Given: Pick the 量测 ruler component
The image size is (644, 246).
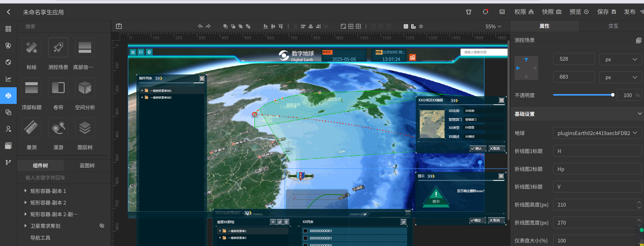Looking at the screenshot, I should [31, 127].
